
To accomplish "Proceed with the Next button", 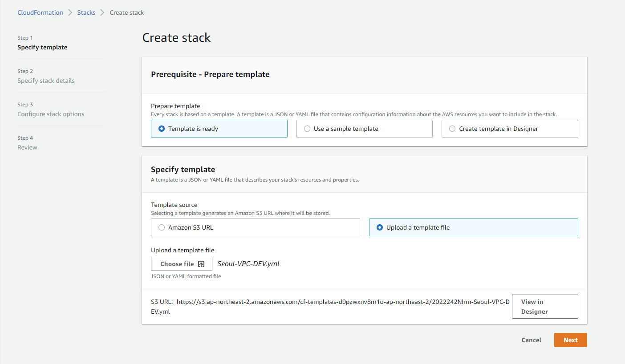I will click(x=571, y=340).
